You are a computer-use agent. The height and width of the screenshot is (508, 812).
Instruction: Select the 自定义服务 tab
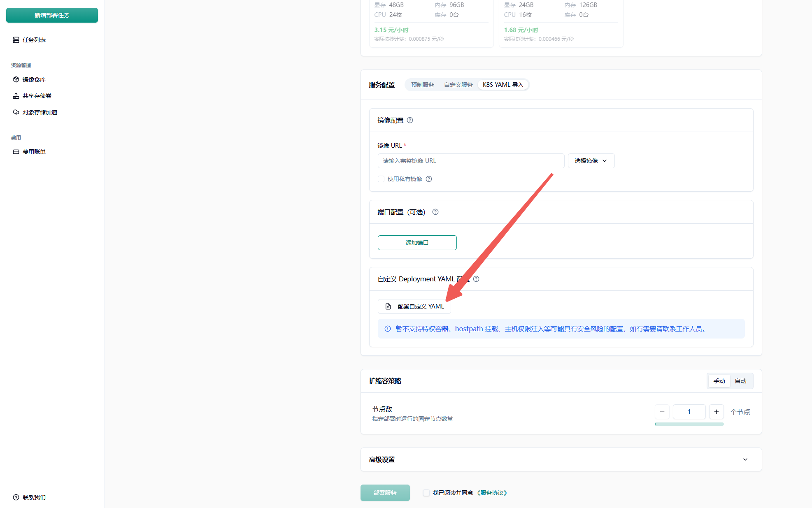458,85
